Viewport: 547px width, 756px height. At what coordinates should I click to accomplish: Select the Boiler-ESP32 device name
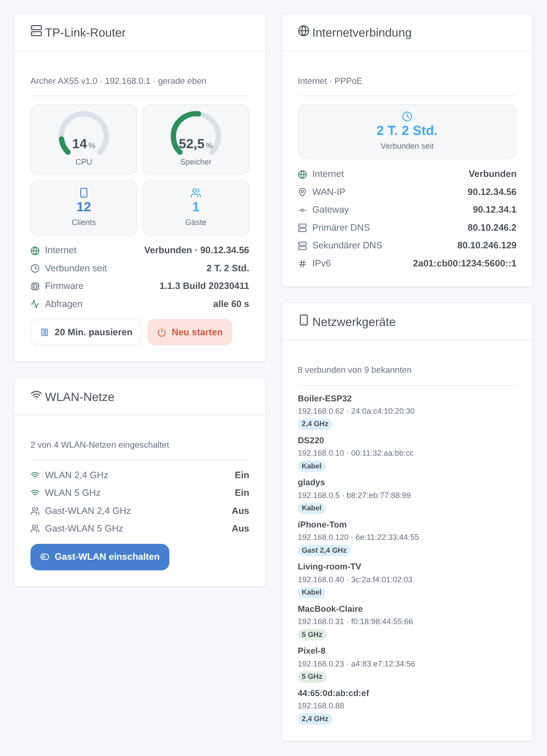(x=325, y=399)
